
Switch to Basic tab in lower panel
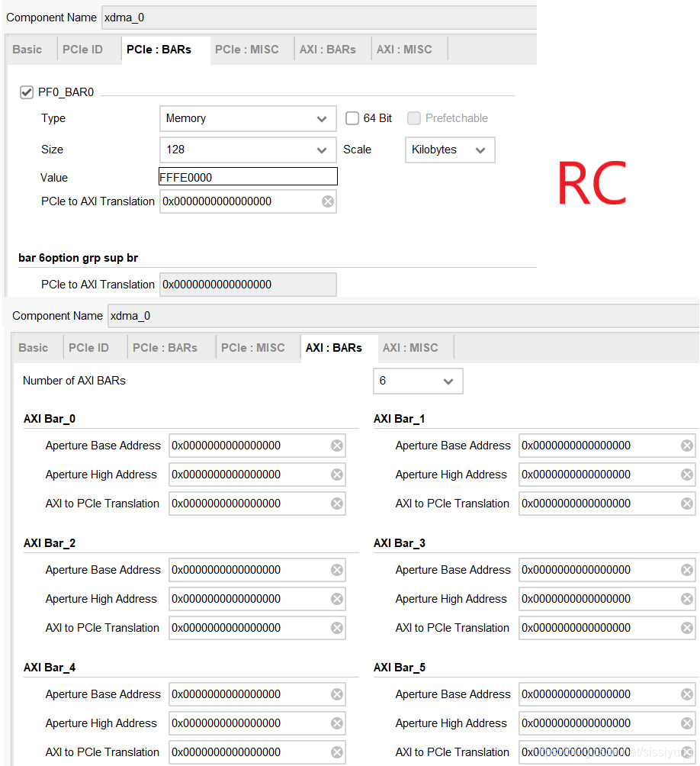pyautogui.click(x=34, y=348)
